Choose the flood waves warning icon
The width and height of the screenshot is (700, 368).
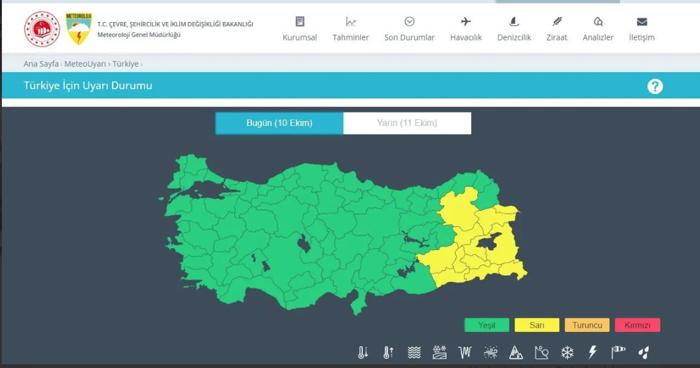[414, 352]
